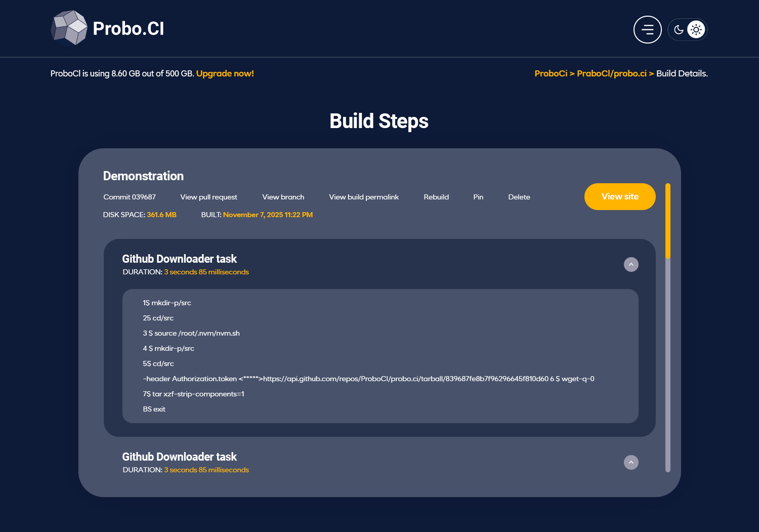Open the View site button
The image size is (759, 532).
(620, 196)
